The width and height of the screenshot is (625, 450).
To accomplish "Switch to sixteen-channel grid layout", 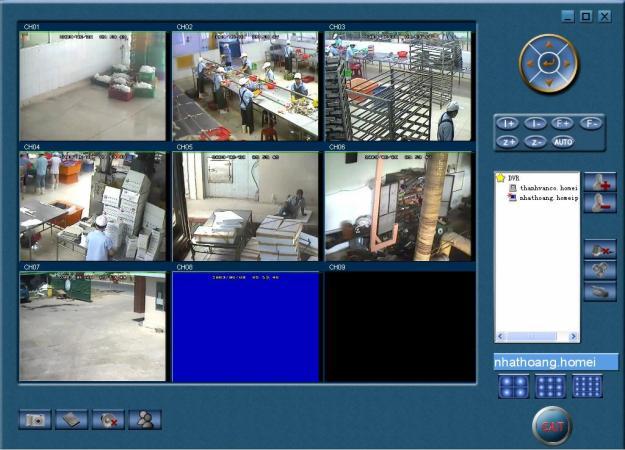I will point(587,386).
